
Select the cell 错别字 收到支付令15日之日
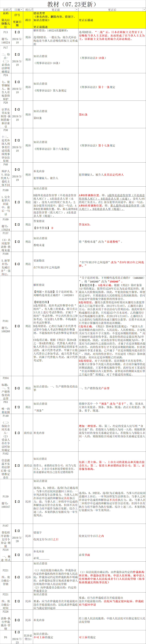[56, 536]
